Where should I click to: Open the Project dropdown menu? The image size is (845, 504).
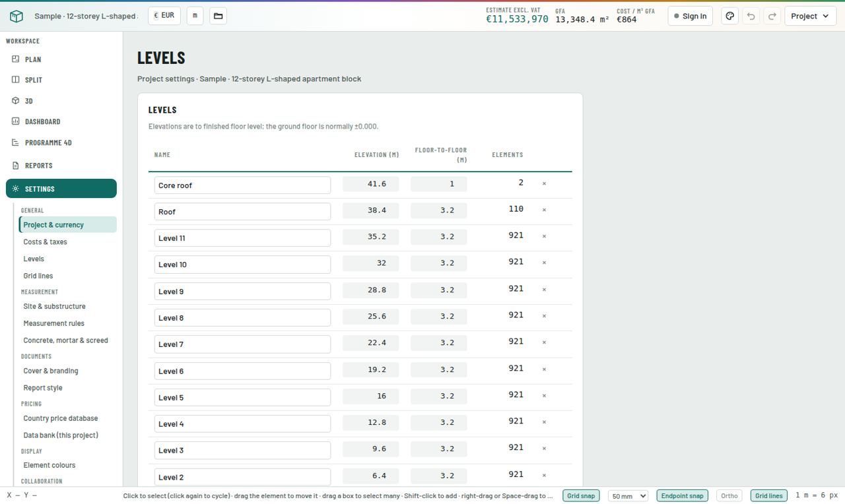[x=810, y=16]
